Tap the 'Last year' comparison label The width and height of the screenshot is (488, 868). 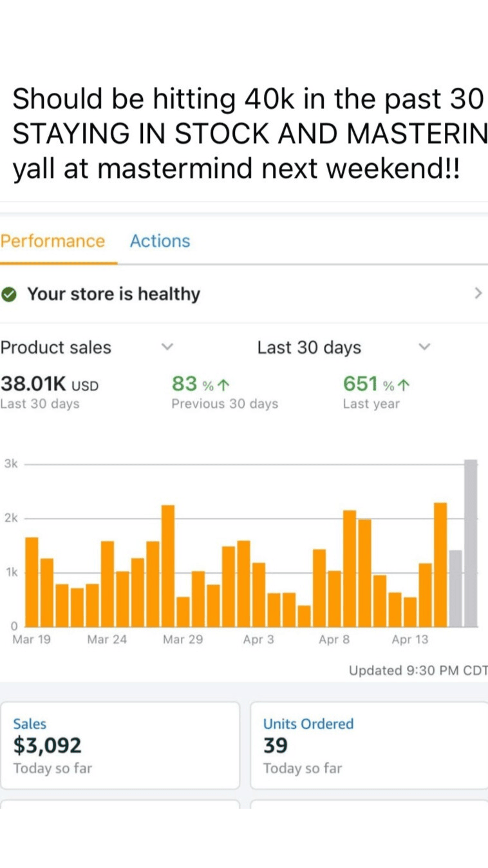(x=371, y=404)
